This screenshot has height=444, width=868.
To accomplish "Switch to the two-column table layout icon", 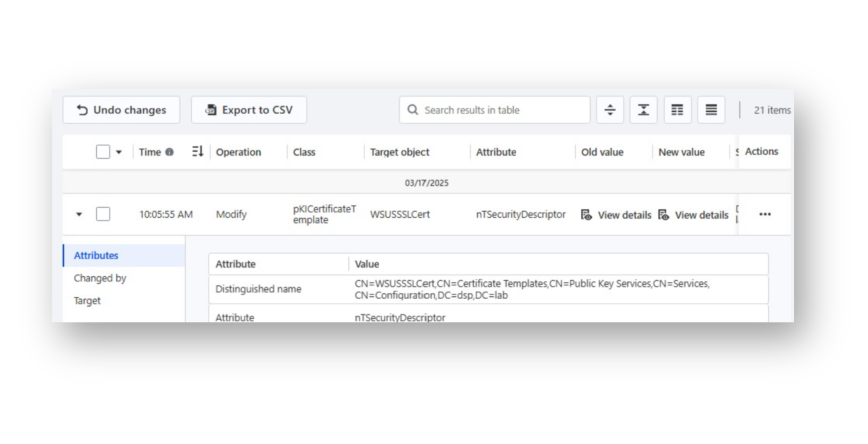I will tap(677, 110).
